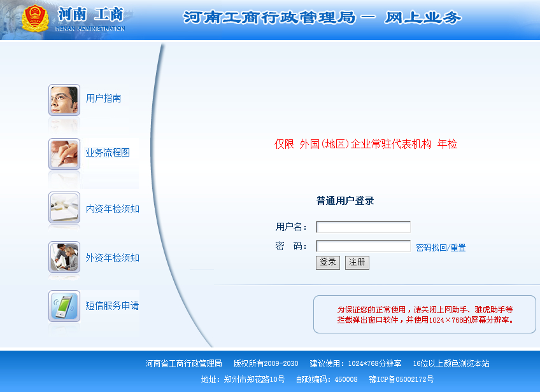The image size is (540, 392).
Task: Click the 豫ICP备05002172号 footer text
Action: tap(401, 379)
